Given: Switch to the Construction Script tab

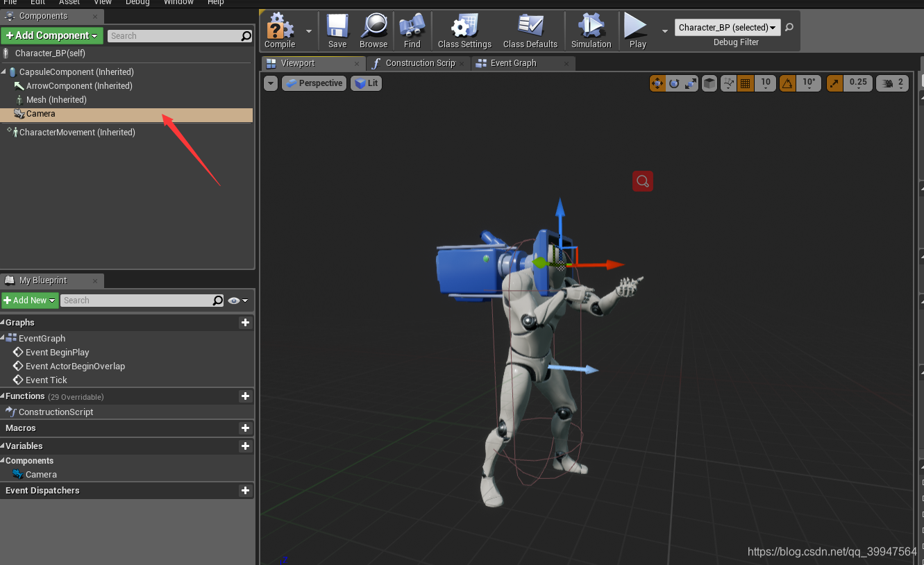Looking at the screenshot, I should point(420,63).
